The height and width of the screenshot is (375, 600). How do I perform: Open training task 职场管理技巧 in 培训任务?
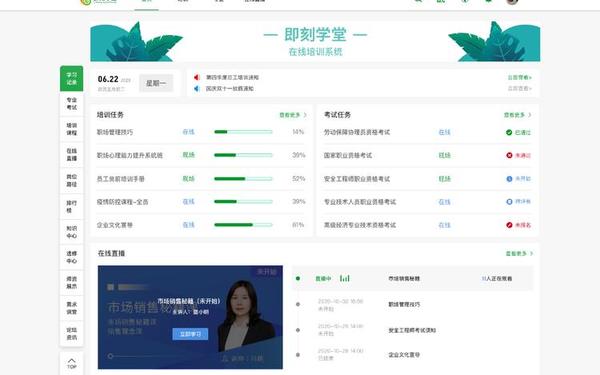pos(115,132)
